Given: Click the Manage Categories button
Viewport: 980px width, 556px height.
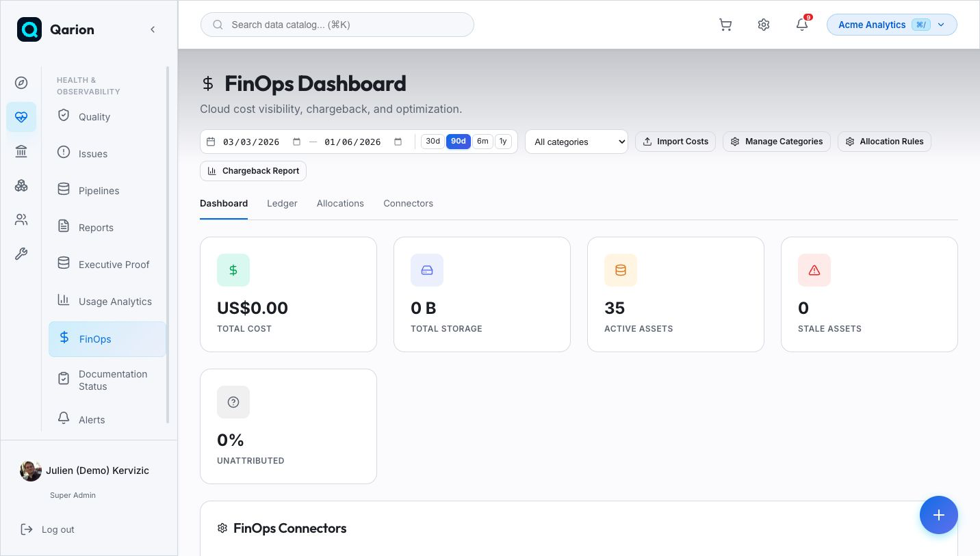Looking at the screenshot, I should 777,142.
